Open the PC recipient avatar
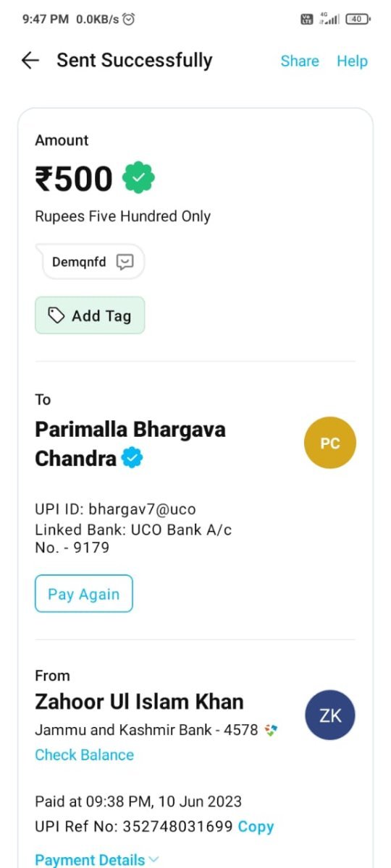391x868 pixels. click(x=330, y=443)
